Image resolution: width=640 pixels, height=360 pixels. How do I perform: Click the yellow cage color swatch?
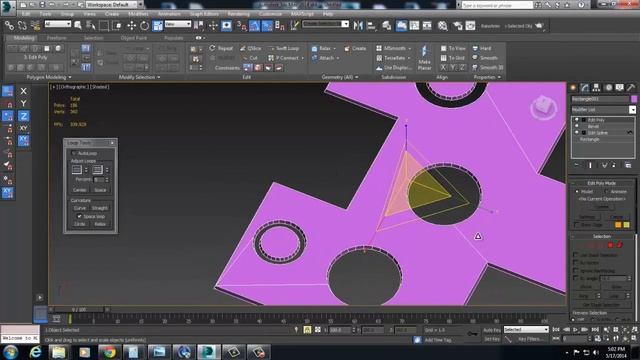tap(627, 225)
